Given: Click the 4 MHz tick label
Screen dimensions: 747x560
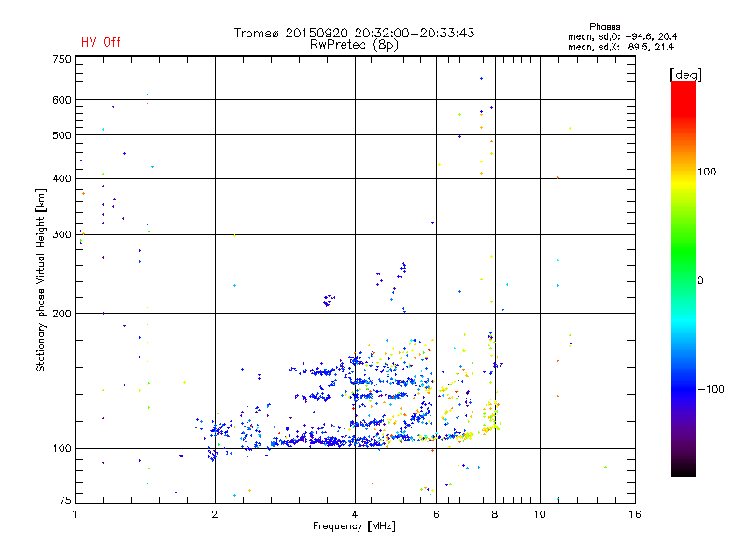Looking at the screenshot, I should [x=355, y=514].
